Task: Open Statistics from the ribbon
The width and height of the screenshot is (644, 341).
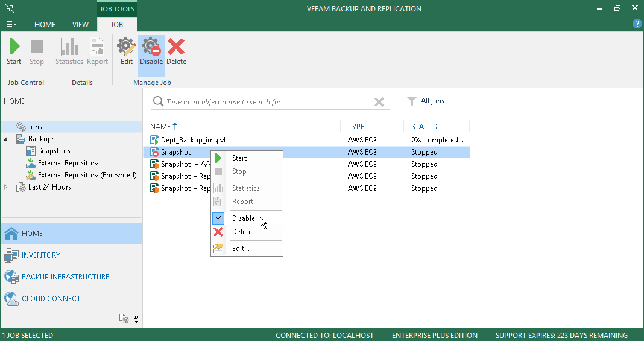Action: (x=69, y=52)
